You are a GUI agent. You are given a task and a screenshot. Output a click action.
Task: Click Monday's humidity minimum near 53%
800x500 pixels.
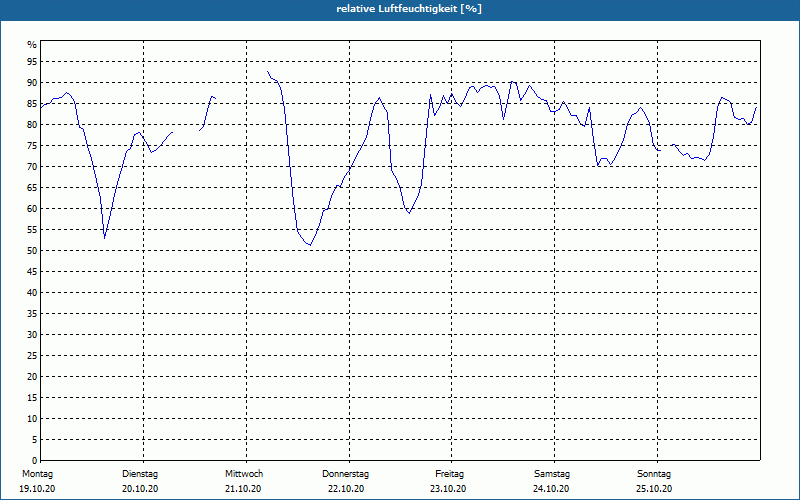coord(105,238)
